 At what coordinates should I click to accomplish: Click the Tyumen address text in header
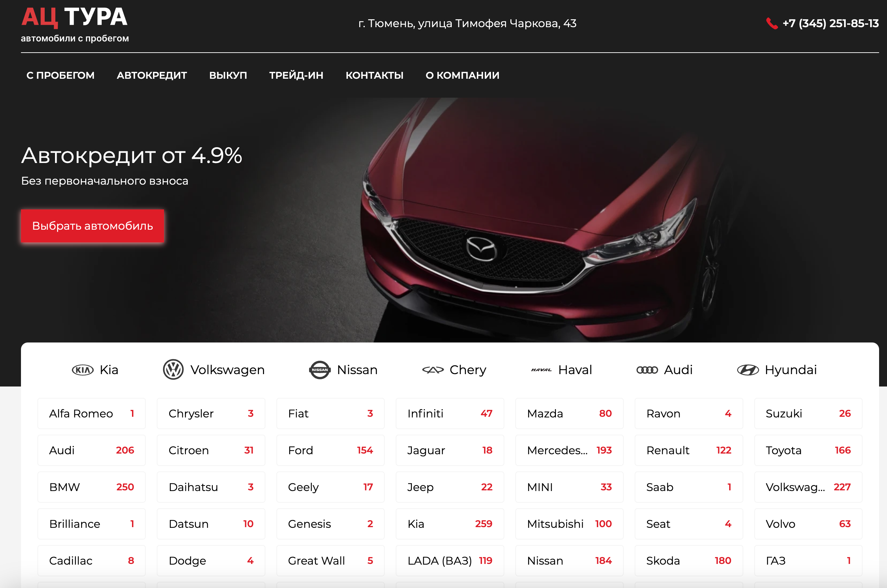tap(467, 23)
